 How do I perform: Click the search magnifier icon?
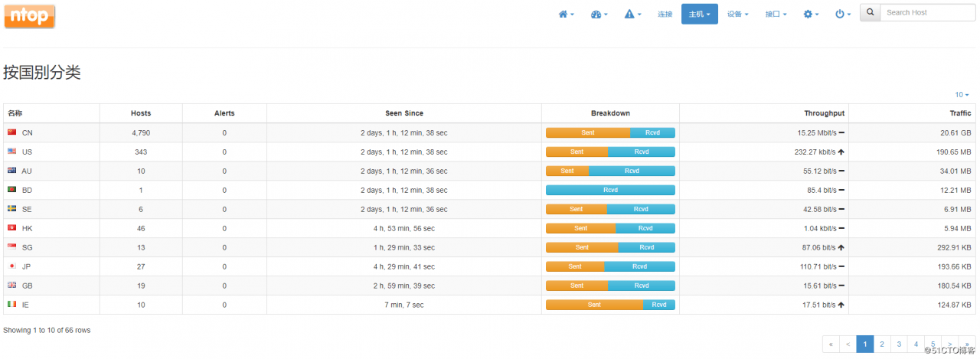coord(870,12)
